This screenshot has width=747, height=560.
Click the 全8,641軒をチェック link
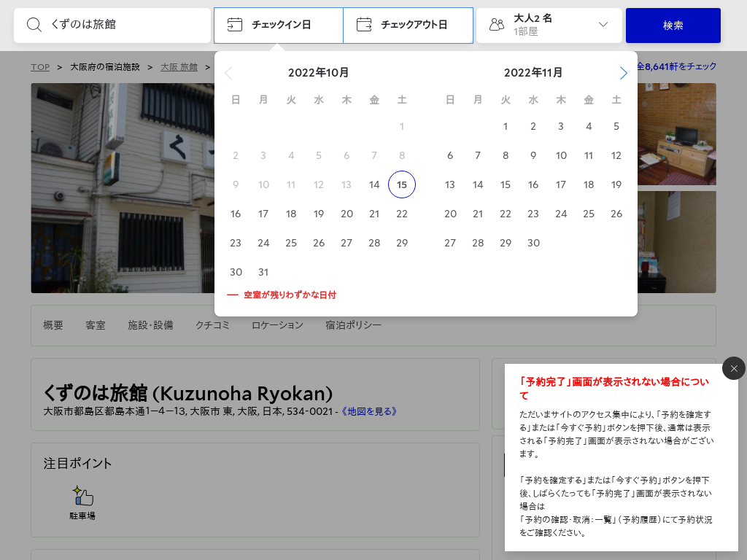point(676,66)
